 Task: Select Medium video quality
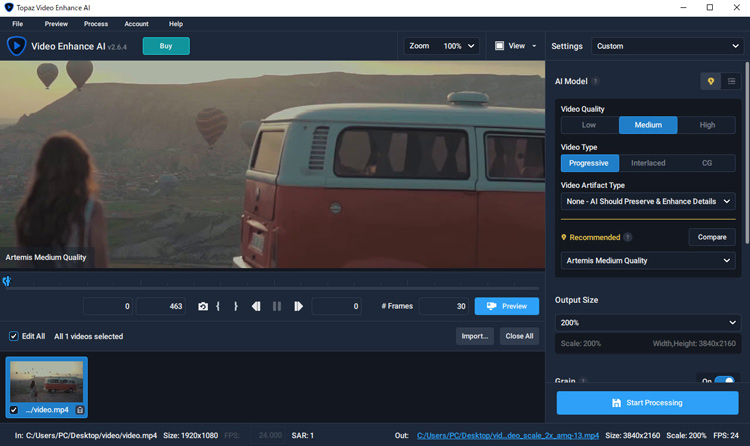[648, 125]
